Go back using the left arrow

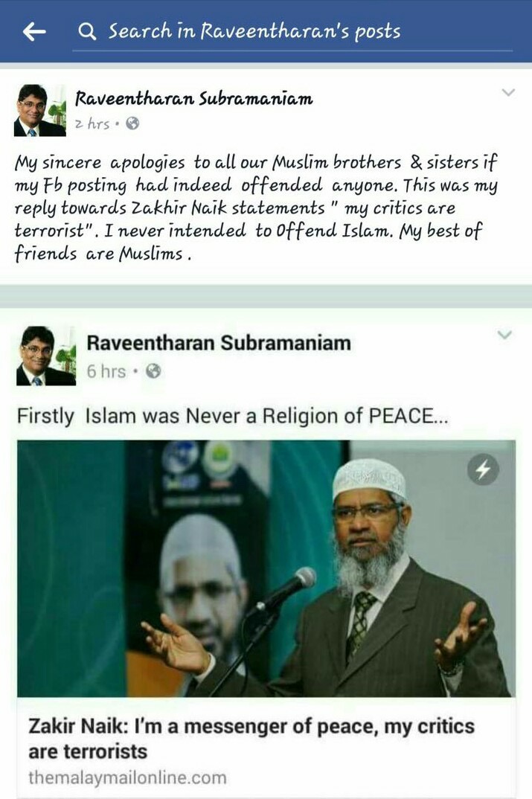coord(35,31)
